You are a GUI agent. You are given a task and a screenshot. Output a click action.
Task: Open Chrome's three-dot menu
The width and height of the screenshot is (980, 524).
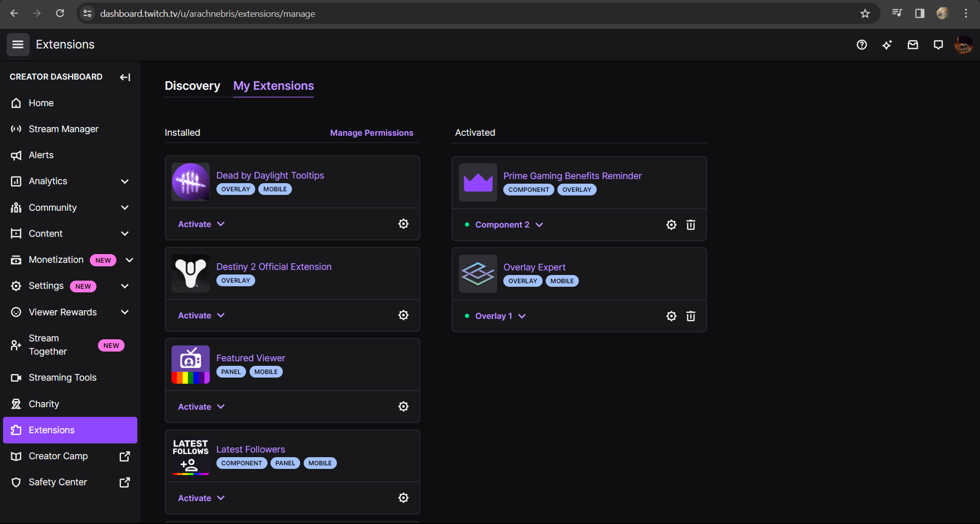[x=966, y=13]
